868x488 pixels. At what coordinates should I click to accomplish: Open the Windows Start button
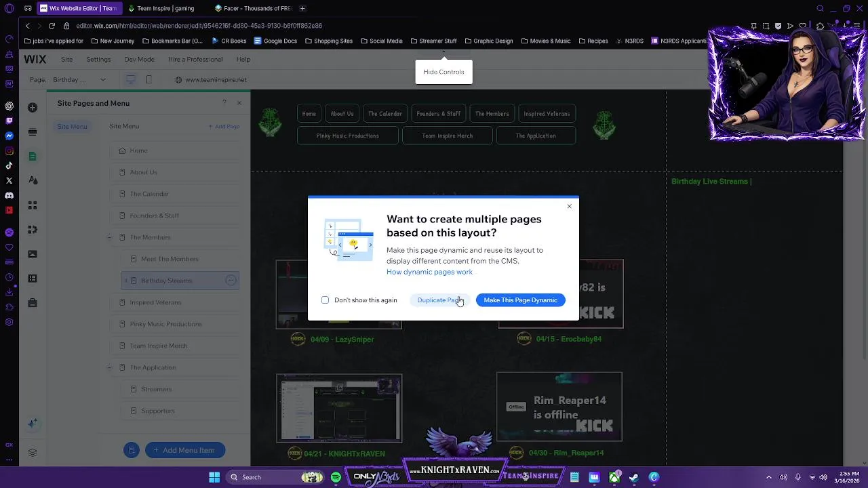click(214, 477)
